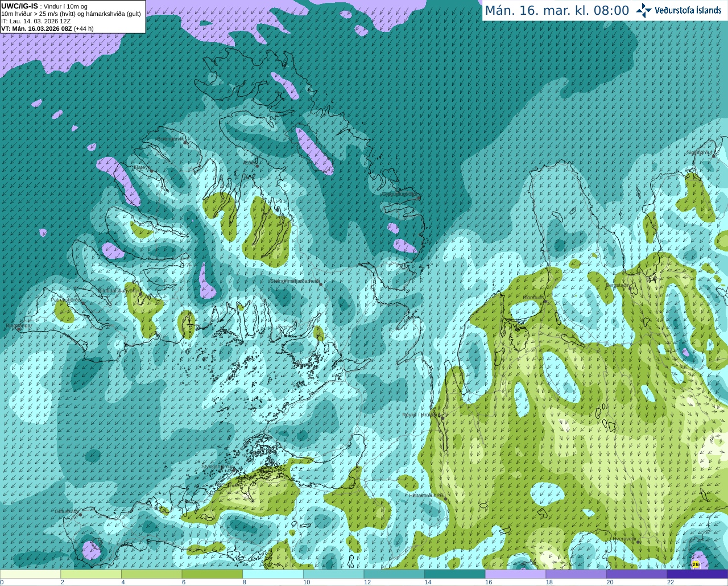Click the Bergstaðir station label
This screenshot has width=728, height=586.
click(618, 285)
